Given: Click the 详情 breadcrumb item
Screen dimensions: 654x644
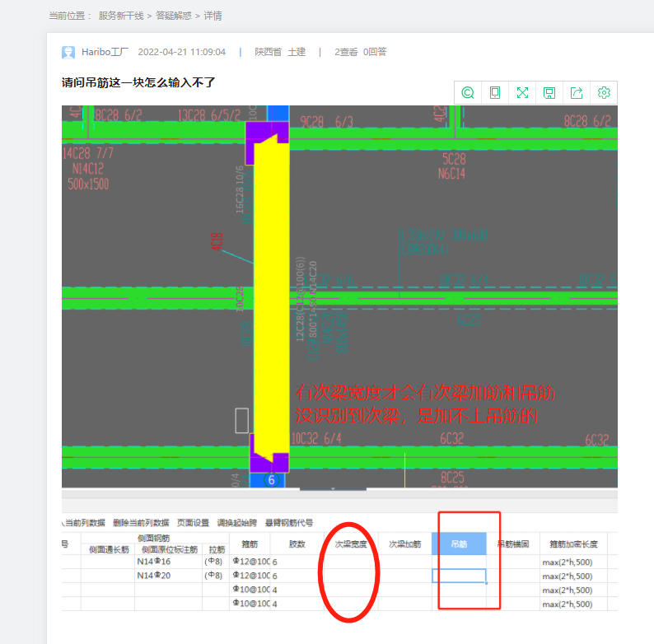Looking at the screenshot, I should (x=213, y=16).
